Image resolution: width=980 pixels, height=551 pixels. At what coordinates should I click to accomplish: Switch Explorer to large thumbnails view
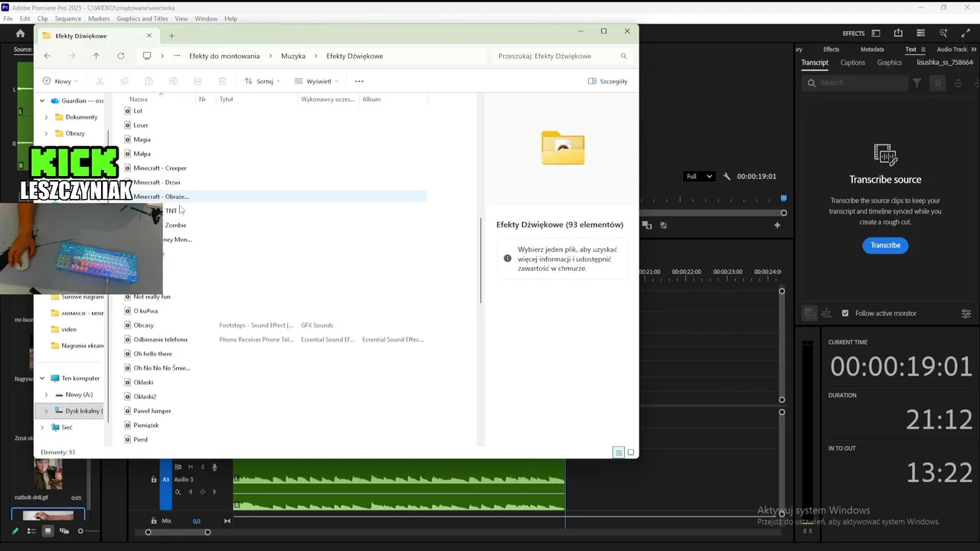631,452
